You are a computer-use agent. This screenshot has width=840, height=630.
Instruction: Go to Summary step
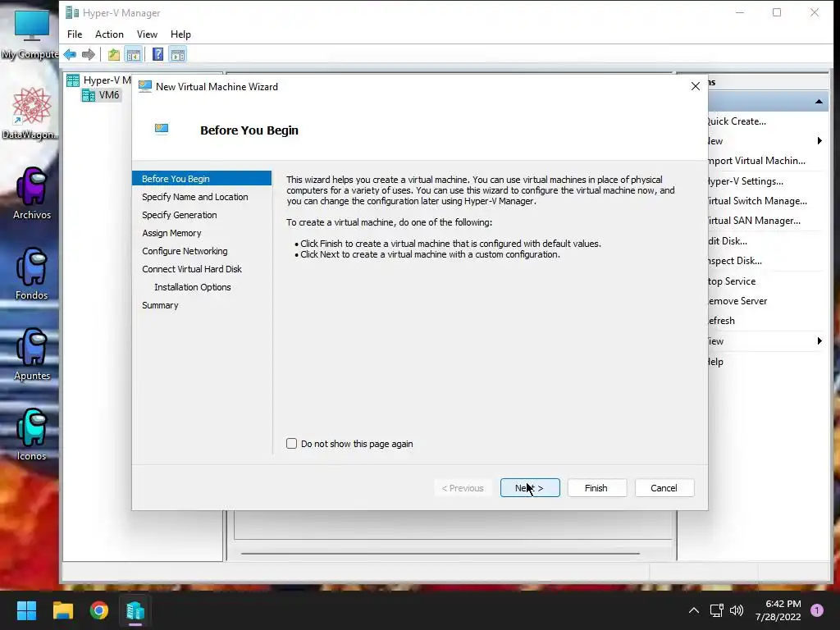point(160,305)
